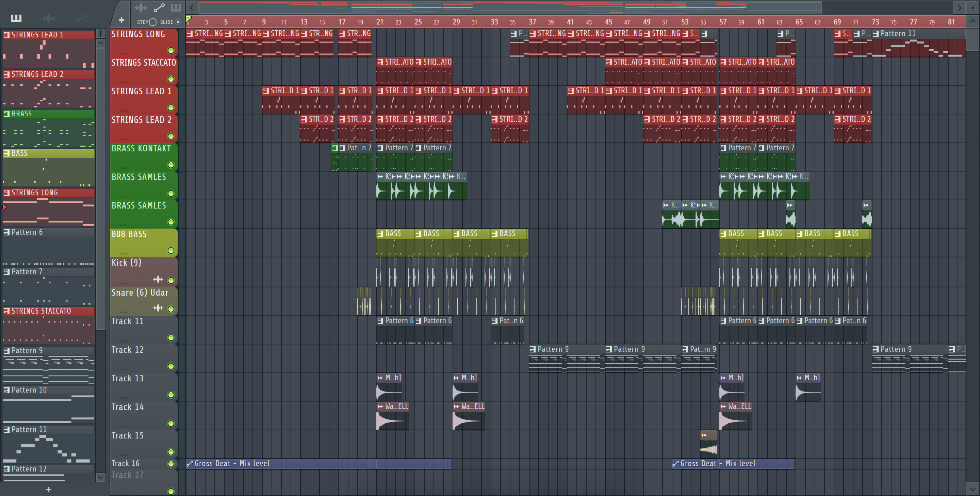Image resolution: width=980 pixels, height=496 pixels.
Task: Click the song overview horizontal scroll bar
Action: [510, 7]
